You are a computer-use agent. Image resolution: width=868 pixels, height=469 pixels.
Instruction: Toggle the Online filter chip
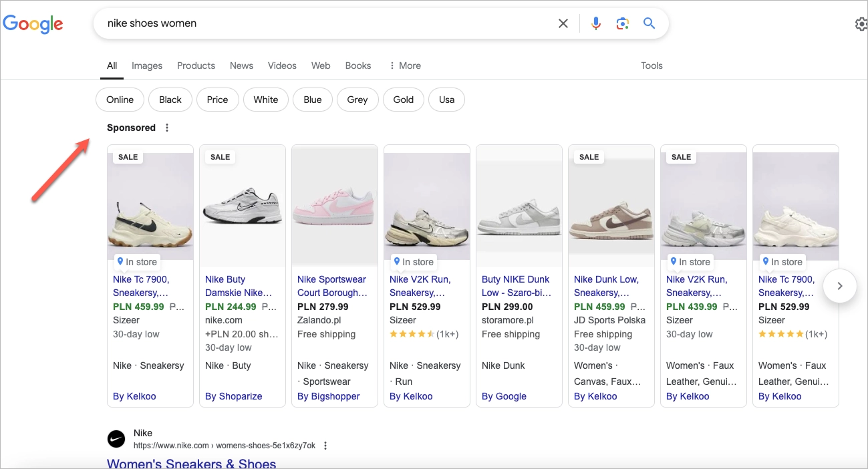coord(119,99)
